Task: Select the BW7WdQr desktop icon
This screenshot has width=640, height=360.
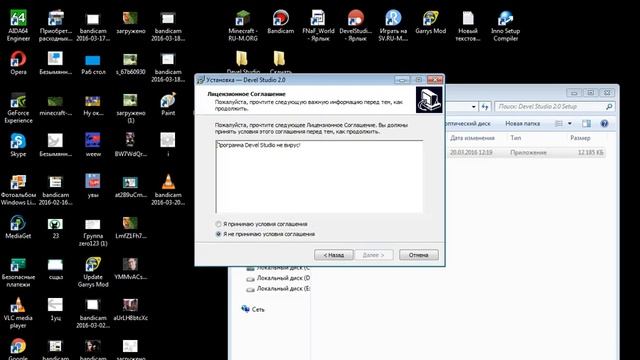Action: (x=130, y=144)
